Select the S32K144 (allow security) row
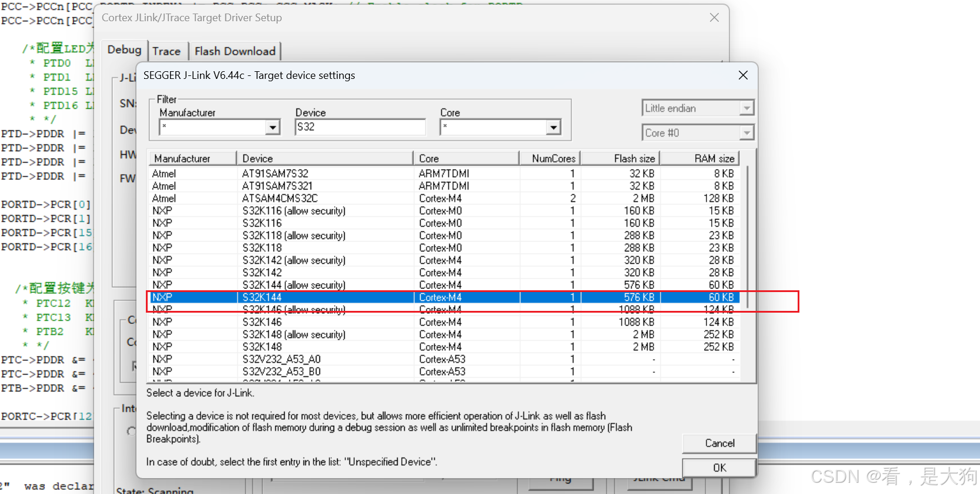 pyautogui.click(x=444, y=285)
